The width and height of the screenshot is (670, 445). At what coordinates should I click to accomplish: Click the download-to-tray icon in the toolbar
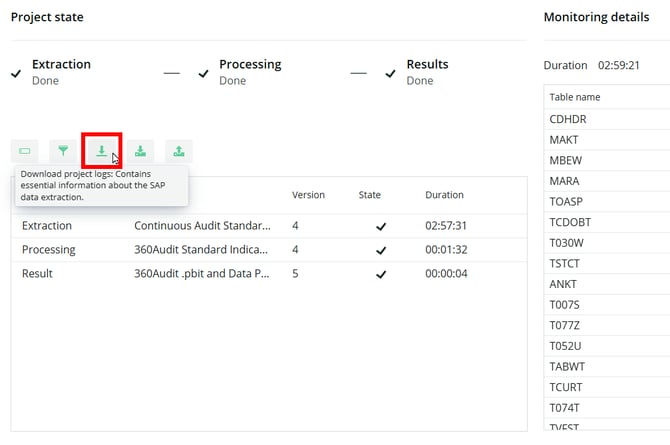[141, 151]
